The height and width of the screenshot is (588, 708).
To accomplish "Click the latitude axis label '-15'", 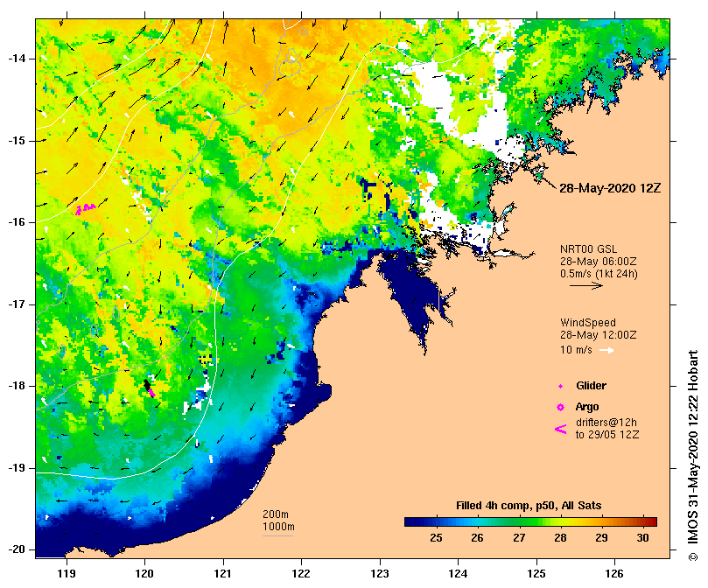I will (18, 141).
